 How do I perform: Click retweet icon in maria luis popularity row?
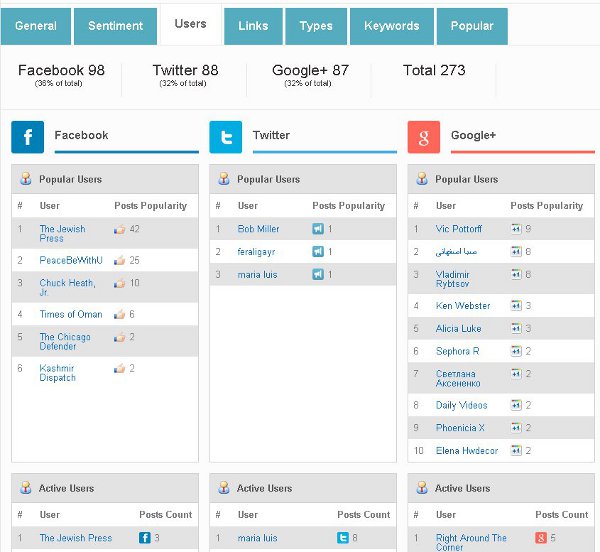318,274
